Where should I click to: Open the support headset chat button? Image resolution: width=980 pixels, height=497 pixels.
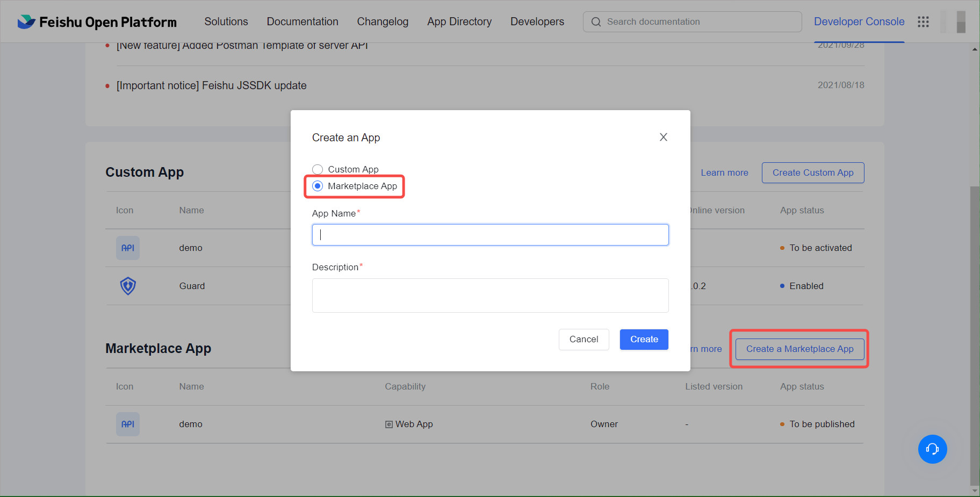[932, 449]
